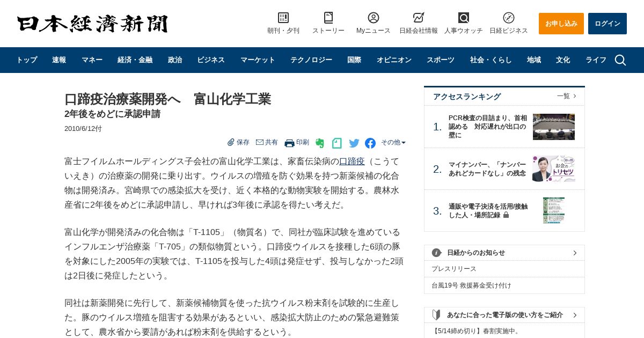Viewport: 644px width, 338px height.
Task: Click the subheading 2年後をめどに承認申請
Action: (x=113, y=114)
